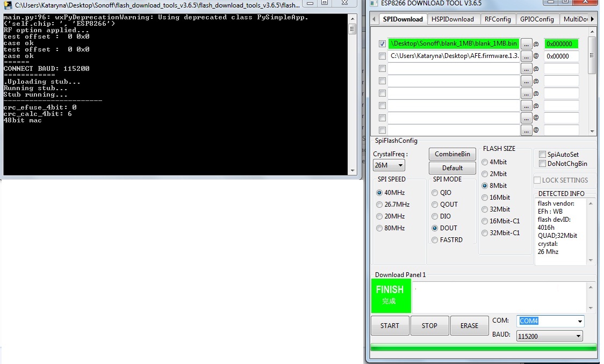Click console window title bar icon
Image resolution: width=604 pixels, height=364 pixels.
[x=8, y=5]
